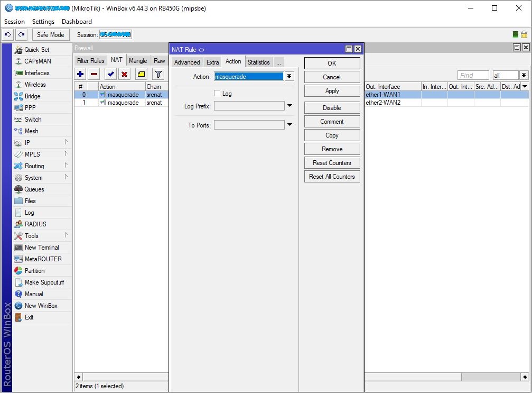Viewport: 532px width, 393px height.
Task: Click the redo toolbar arrow
Action: 21,35
